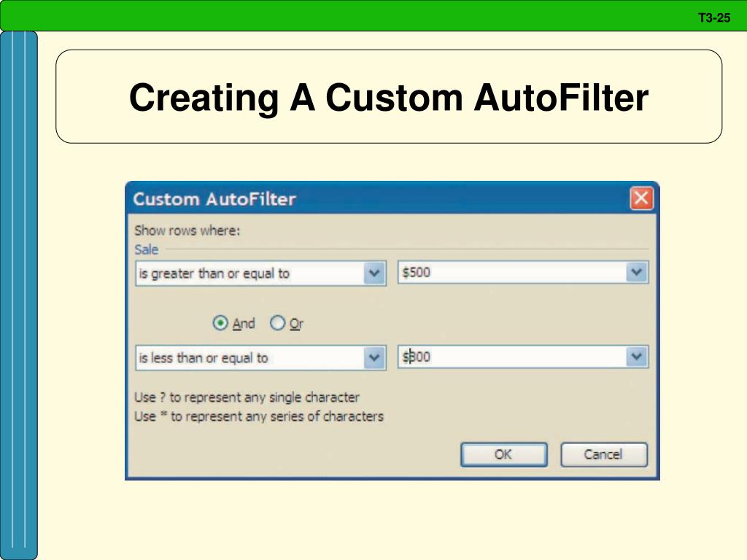This screenshot has height=560, width=747.
Task: Expand the 'is greater than or equal to' dropdown arrow
Action: 375,273
